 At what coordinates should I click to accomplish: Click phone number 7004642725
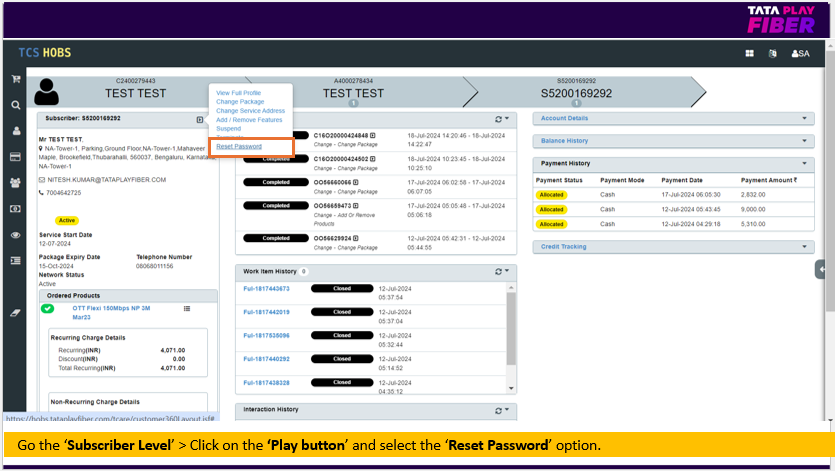[x=63, y=193]
